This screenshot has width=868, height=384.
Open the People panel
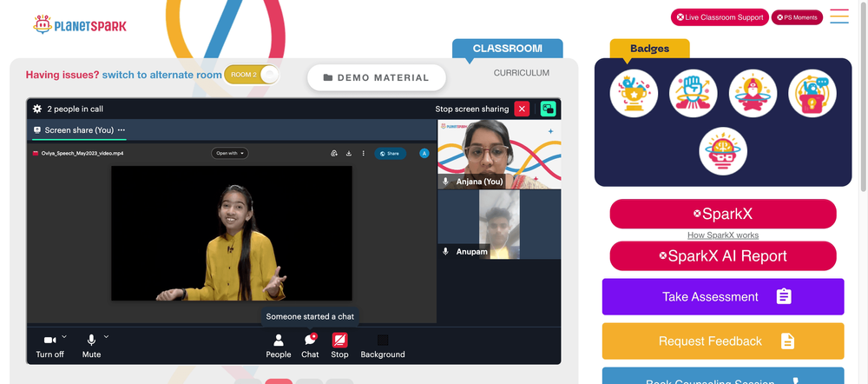279,347
